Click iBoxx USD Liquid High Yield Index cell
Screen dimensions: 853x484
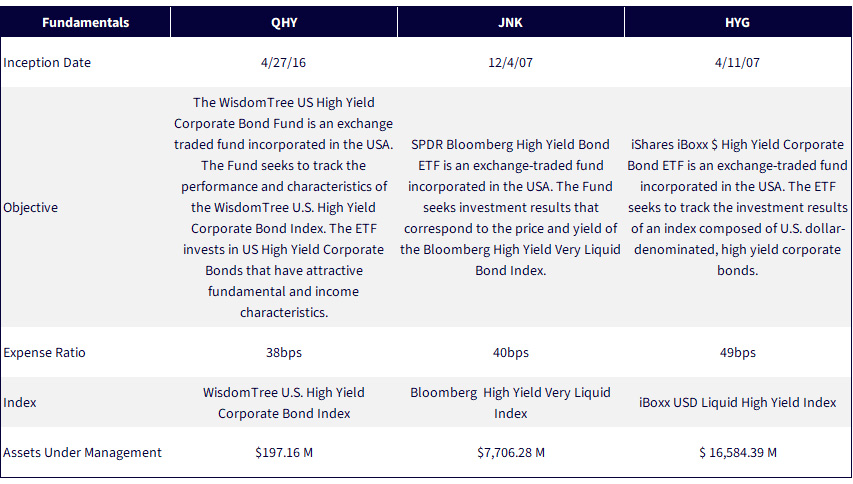737,402
